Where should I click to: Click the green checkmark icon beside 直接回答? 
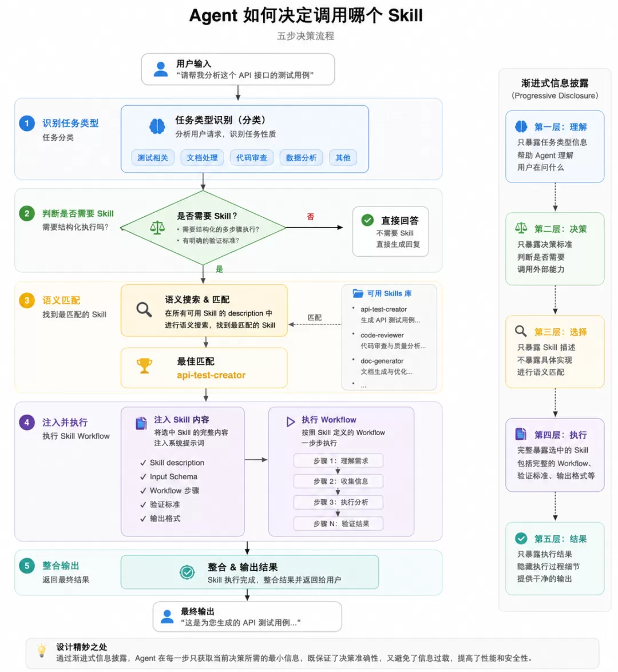pyautogui.click(x=367, y=220)
